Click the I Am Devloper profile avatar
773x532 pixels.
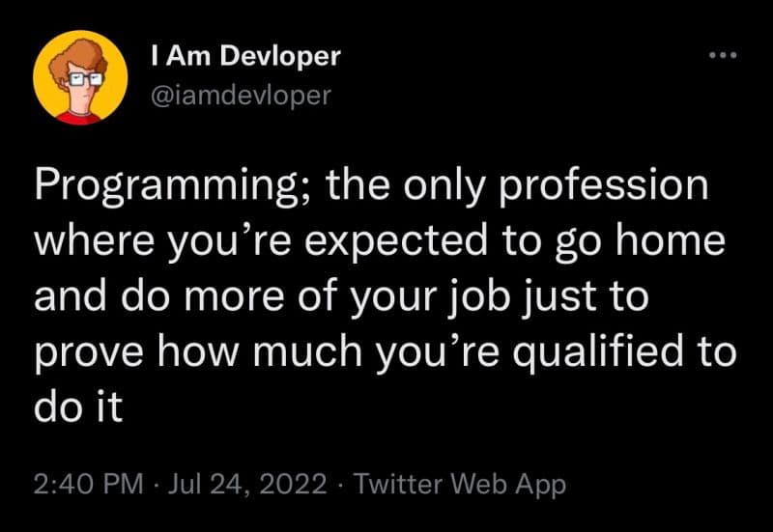pos(80,77)
